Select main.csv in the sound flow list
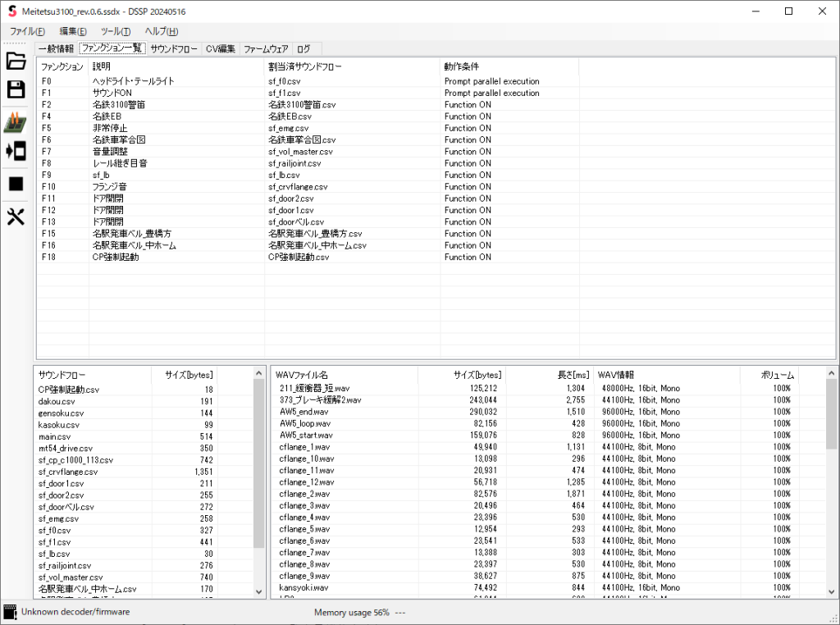Viewport: 840px width, 625px height. click(55, 437)
